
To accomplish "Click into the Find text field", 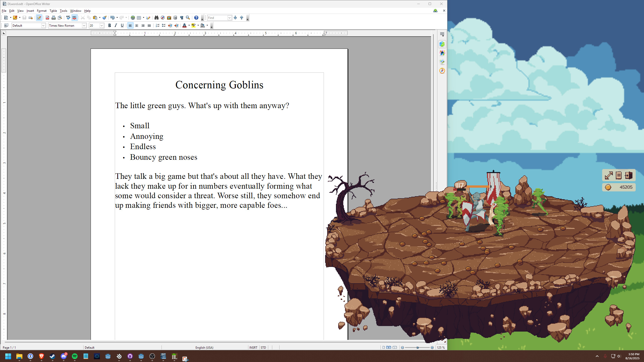I will coord(217,18).
